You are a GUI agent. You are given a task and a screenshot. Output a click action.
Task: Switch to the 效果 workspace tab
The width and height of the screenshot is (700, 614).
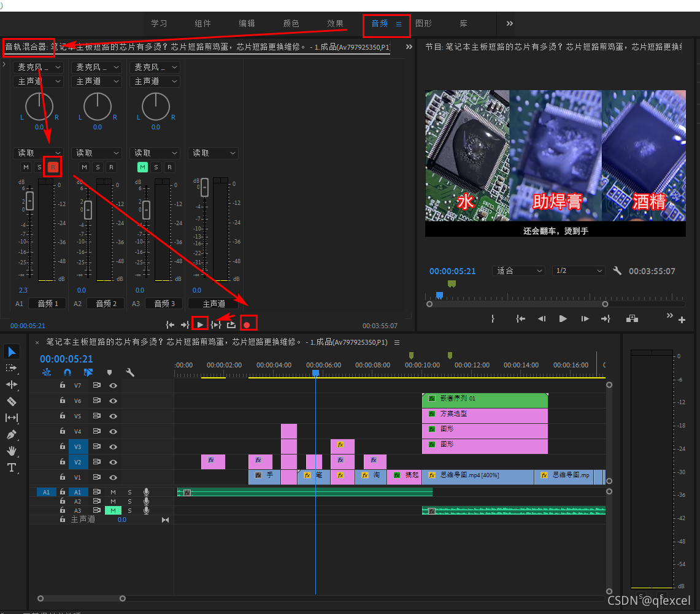(335, 23)
